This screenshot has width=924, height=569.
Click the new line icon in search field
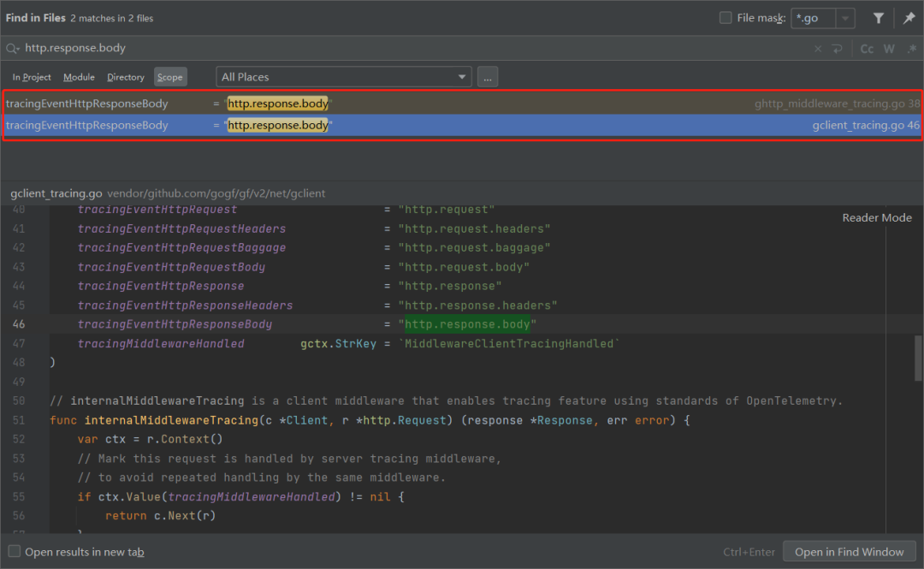[838, 49]
